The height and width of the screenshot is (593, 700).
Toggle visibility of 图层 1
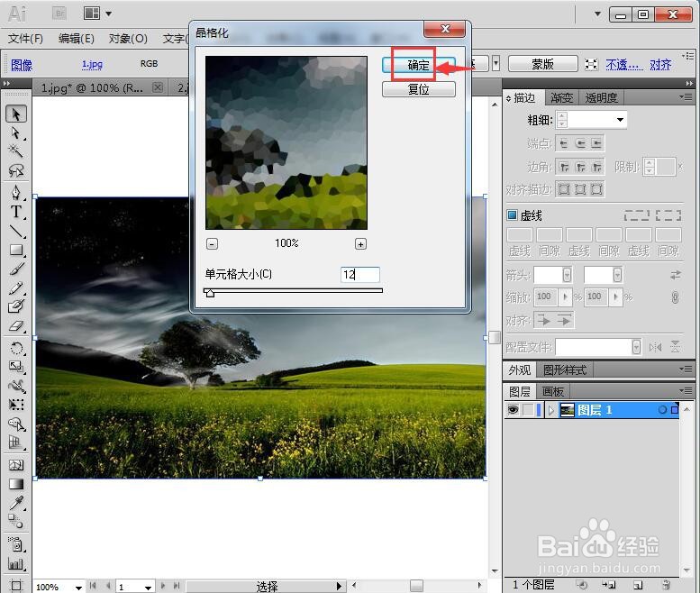pyautogui.click(x=513, y=409)
